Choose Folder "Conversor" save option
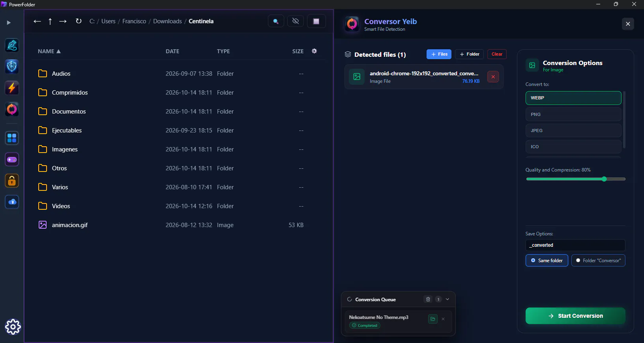 [x=598, y=261]
